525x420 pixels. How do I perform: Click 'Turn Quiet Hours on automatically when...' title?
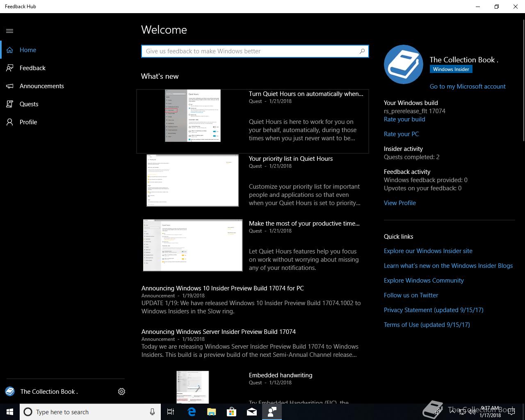306,94
